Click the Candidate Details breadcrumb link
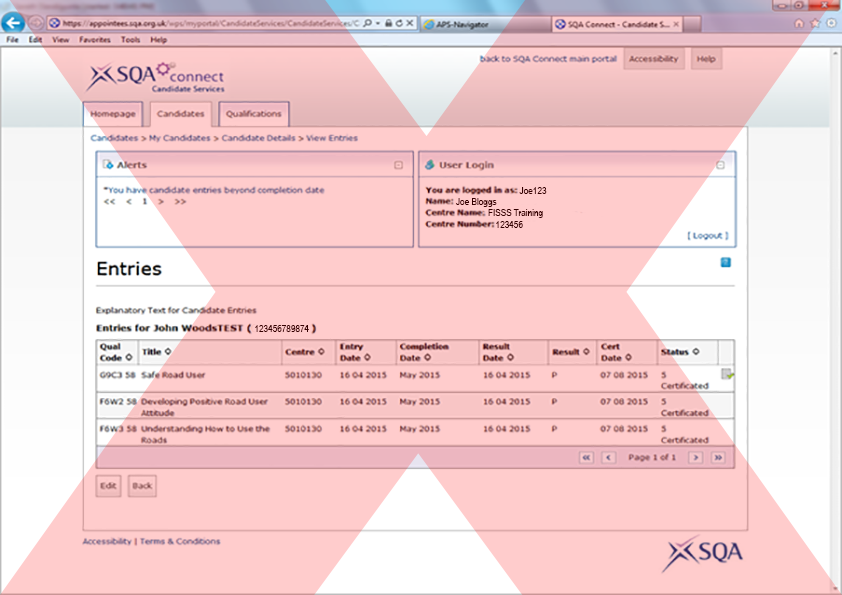The height and width of the screenshot is (595, 842). point(258,138)
